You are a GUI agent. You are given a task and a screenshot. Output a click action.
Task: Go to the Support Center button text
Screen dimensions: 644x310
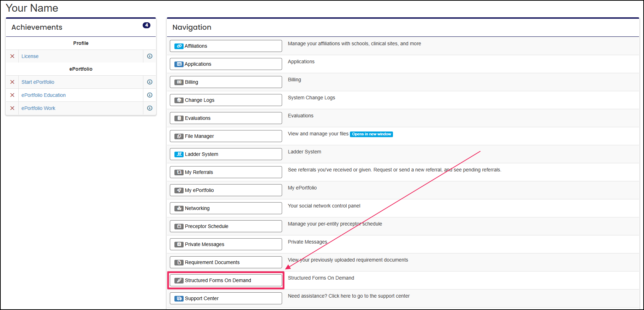[202, 298]
